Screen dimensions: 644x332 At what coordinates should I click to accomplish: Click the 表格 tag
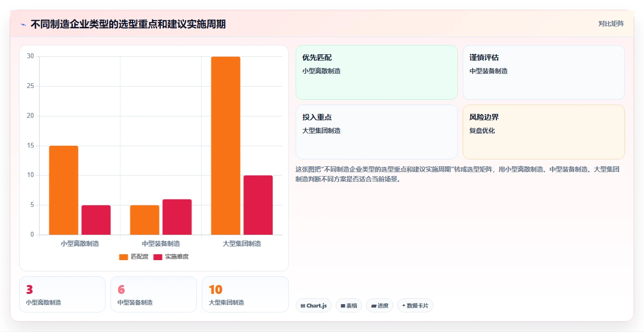349,306
